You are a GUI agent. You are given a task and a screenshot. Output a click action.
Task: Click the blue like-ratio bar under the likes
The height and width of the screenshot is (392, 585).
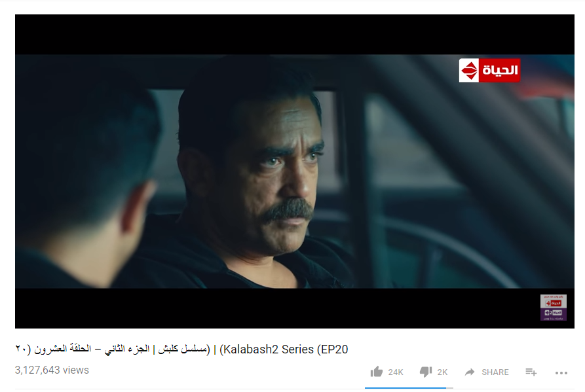(406, 388)
